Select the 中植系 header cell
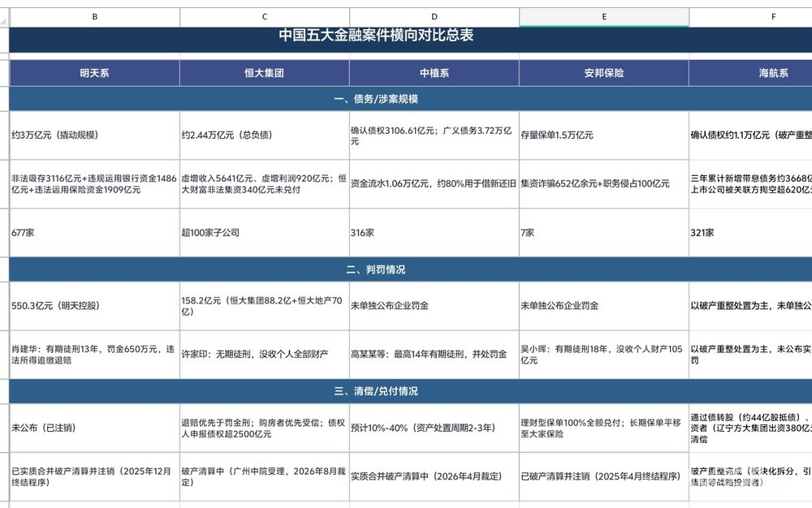Viewport: 812px width, 508px height. click(x=434, y=73)
